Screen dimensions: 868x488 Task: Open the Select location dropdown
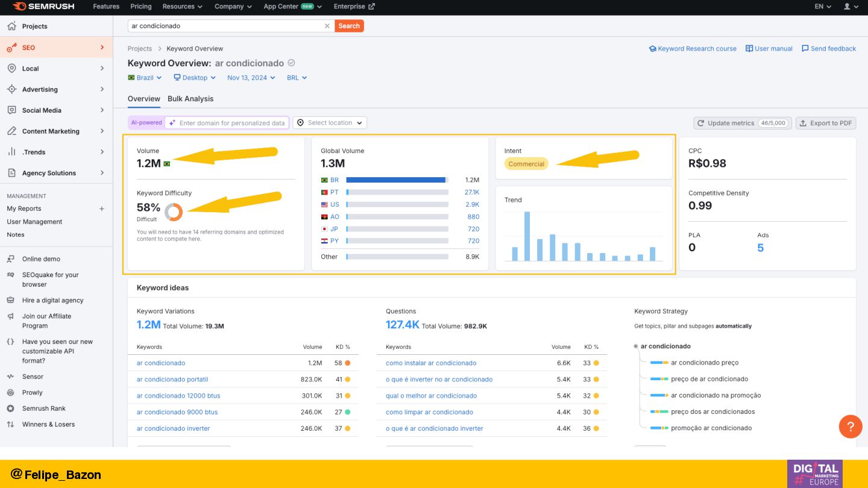[330, 123]
